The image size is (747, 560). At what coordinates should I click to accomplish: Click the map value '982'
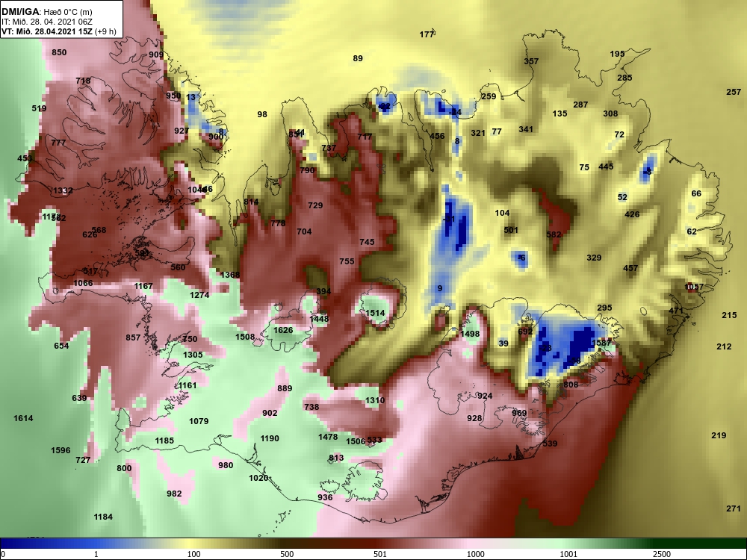[x=174, y=494]
